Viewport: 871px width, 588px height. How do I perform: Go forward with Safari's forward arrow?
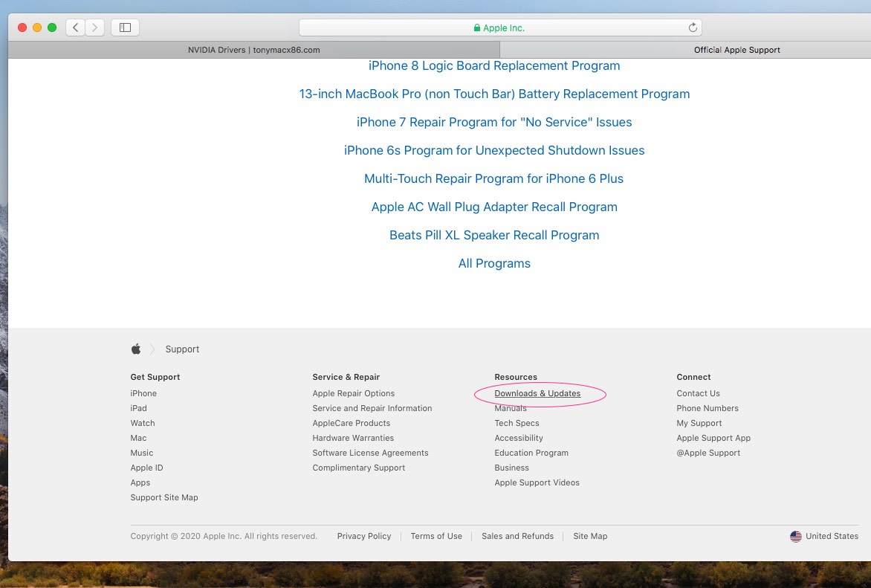(95, 28)
